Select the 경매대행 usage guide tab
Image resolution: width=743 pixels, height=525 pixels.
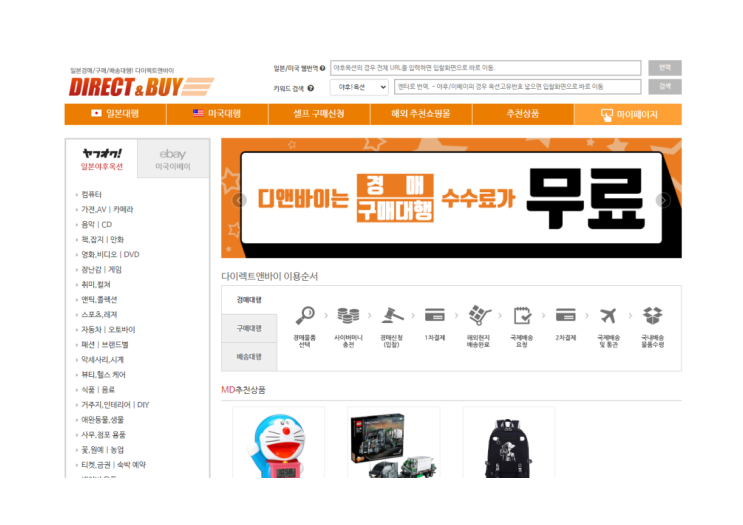click(249, 300)
